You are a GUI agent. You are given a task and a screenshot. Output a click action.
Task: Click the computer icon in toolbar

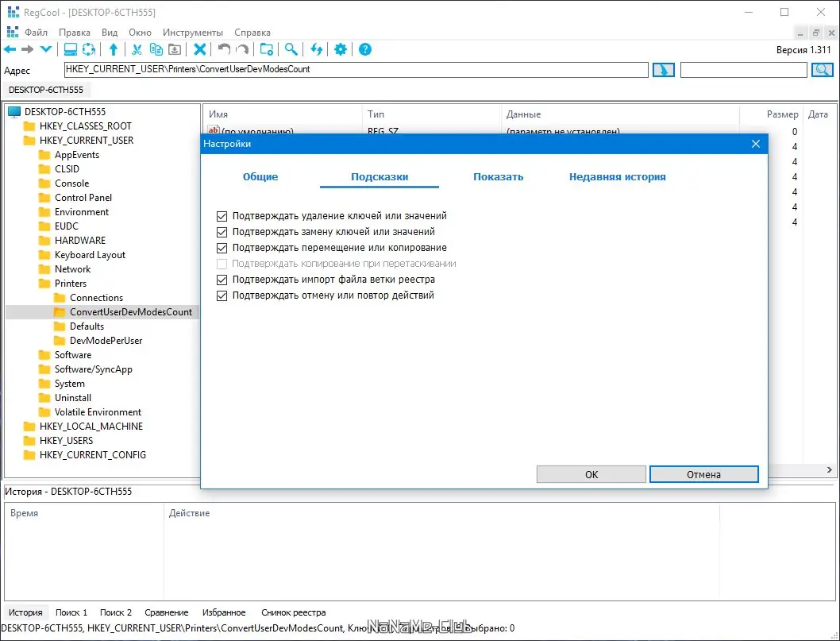70,49
